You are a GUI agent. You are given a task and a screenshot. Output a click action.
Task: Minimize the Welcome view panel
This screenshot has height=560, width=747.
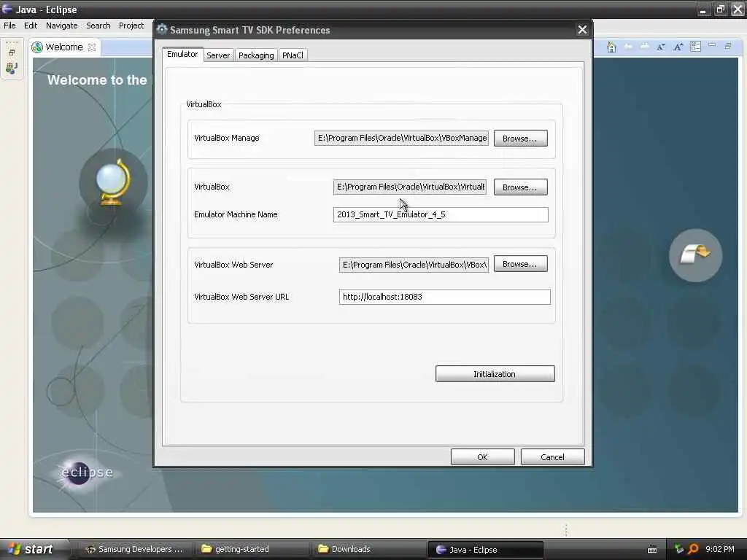712,44
